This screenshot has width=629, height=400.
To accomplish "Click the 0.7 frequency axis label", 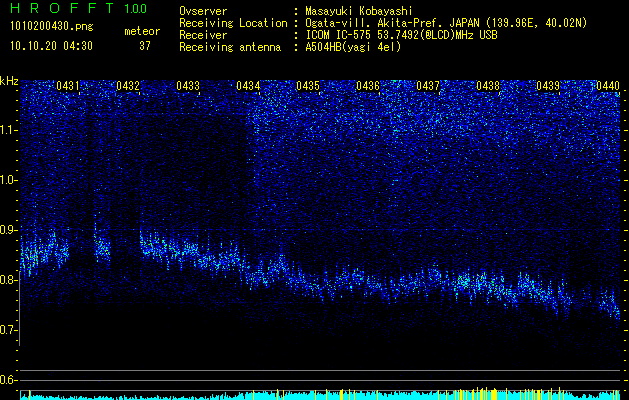I will (7, 330).
